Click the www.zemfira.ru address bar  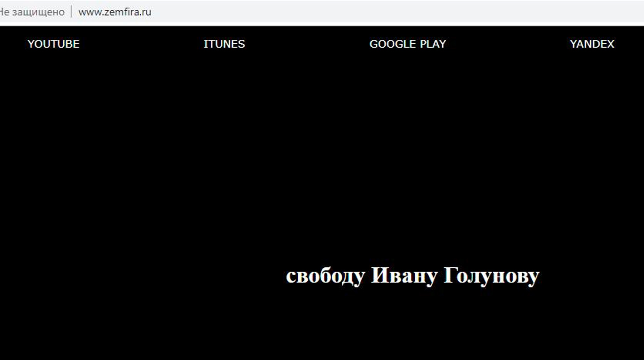pyautogui.click(x=115, y=12)
